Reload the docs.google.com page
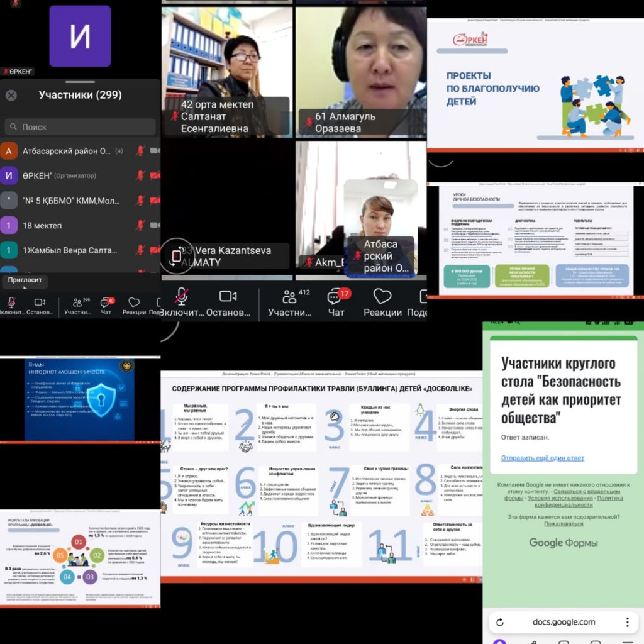644x644 pixels. [500, 622]
